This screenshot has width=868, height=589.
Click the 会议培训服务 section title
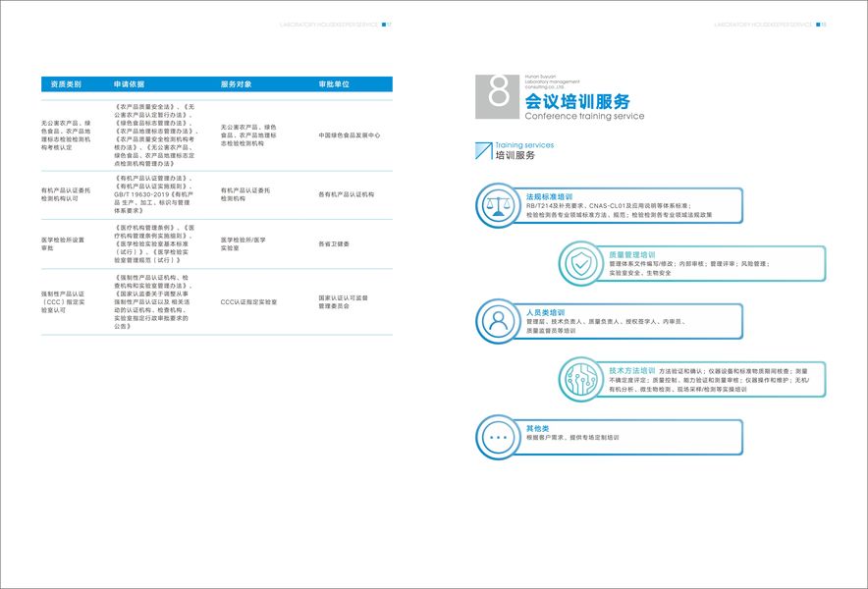[x=577, y=101]
